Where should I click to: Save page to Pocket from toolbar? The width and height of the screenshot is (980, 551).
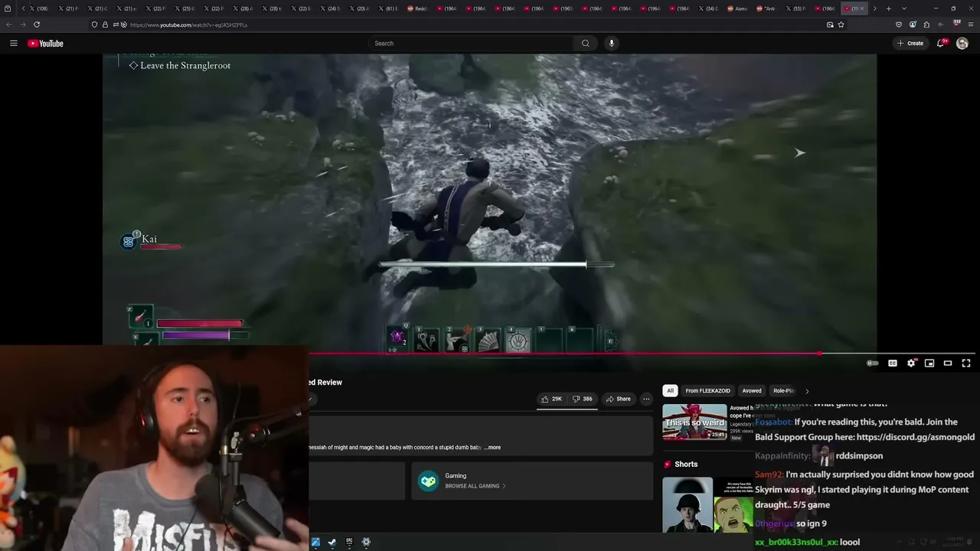(899, 24)
